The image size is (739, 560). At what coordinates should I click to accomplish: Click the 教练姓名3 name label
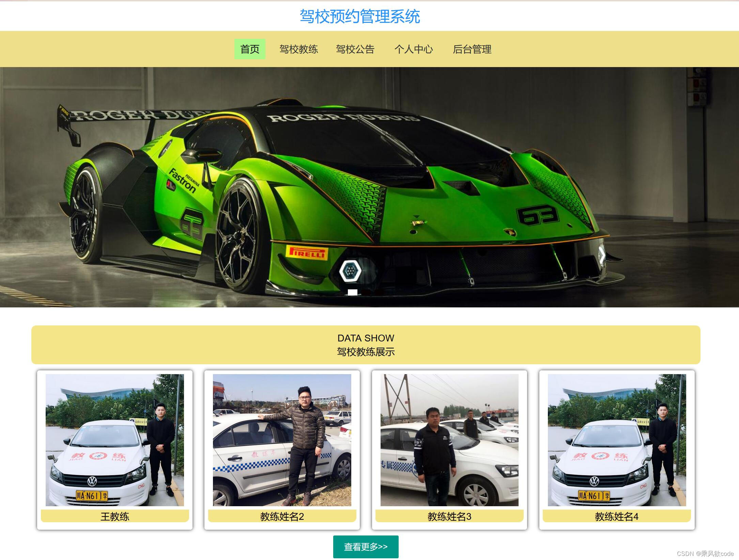point(449,516)
